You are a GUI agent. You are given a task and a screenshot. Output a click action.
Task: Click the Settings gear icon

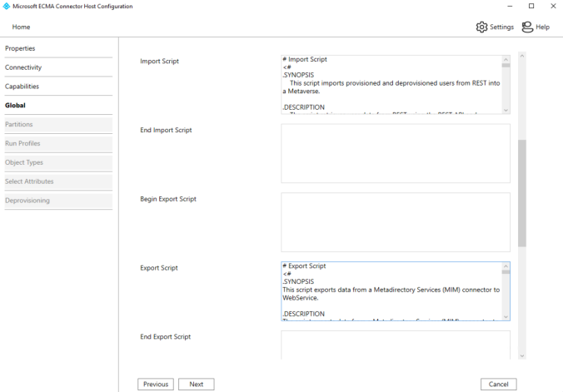coord(481,27)
